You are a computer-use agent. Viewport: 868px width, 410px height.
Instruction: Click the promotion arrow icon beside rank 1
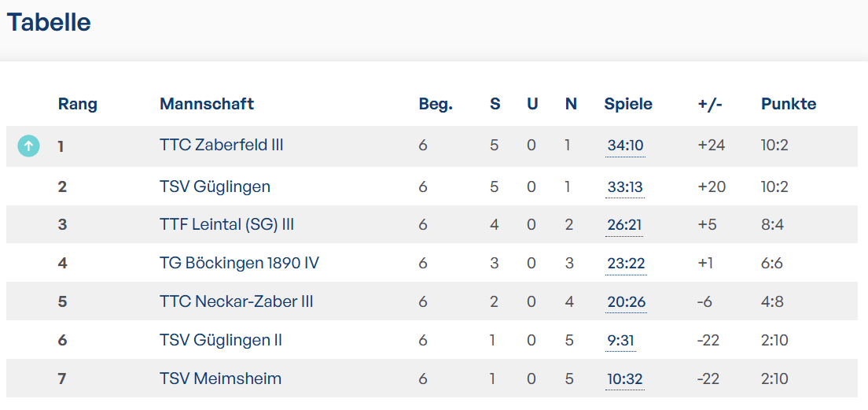[x=29, y=146]
